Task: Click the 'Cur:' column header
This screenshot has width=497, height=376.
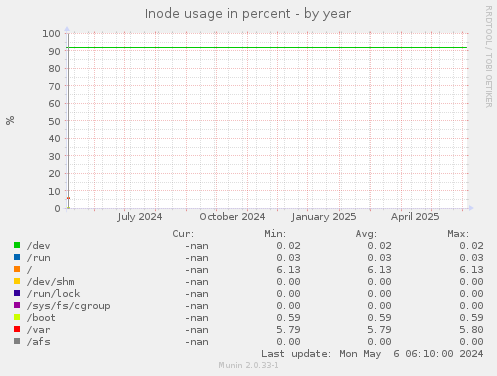Action: click(183, 234)
